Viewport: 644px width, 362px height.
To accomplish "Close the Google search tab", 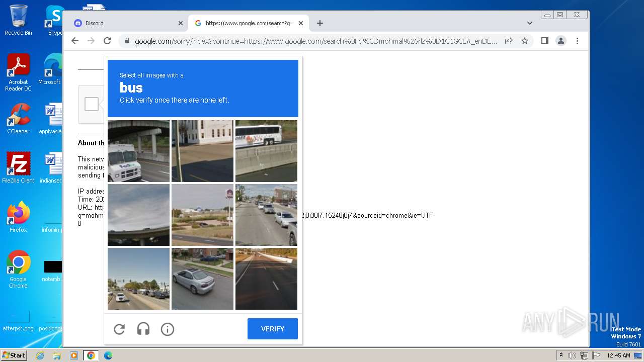I will pyautogui.click(x=301, y=23).
